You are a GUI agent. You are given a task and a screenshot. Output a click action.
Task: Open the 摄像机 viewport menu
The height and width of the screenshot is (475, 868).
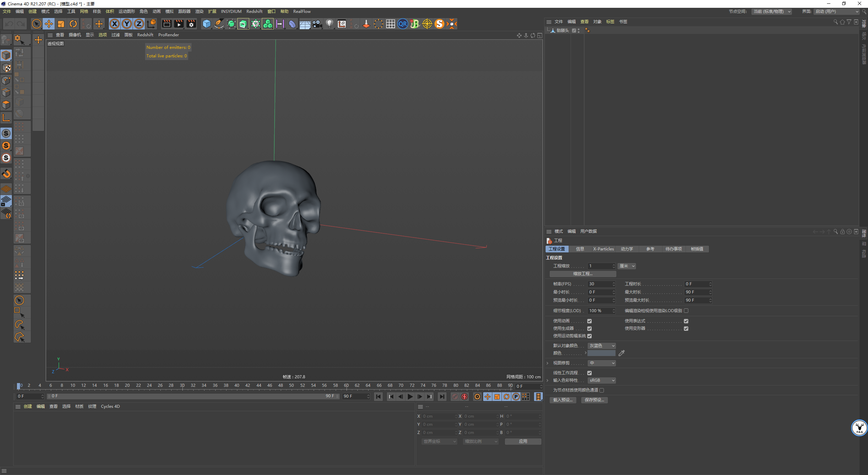(75, 35)
